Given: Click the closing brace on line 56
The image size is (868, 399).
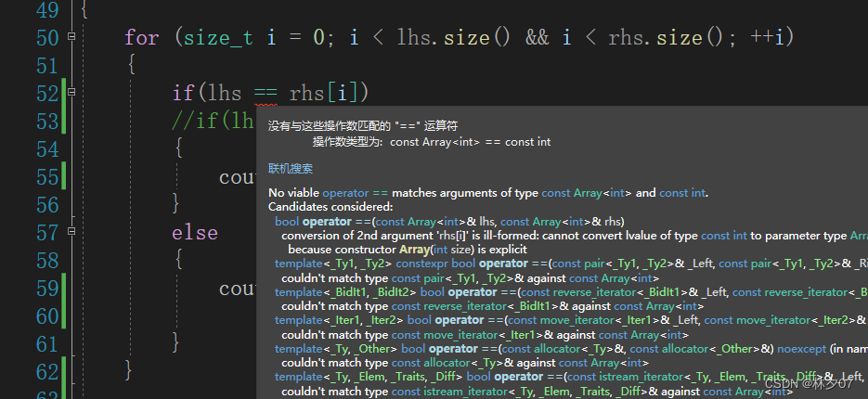Looking at the screenshot, I should pos(177,205).
